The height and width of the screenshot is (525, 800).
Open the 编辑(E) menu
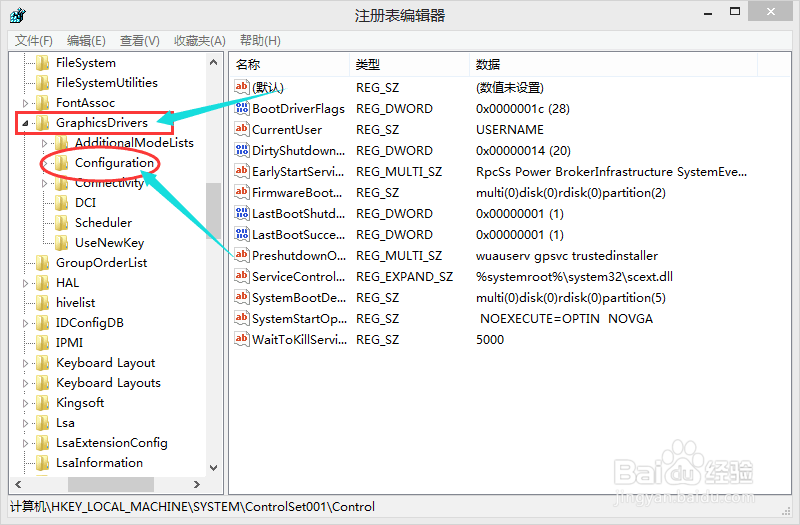point(86,40)
